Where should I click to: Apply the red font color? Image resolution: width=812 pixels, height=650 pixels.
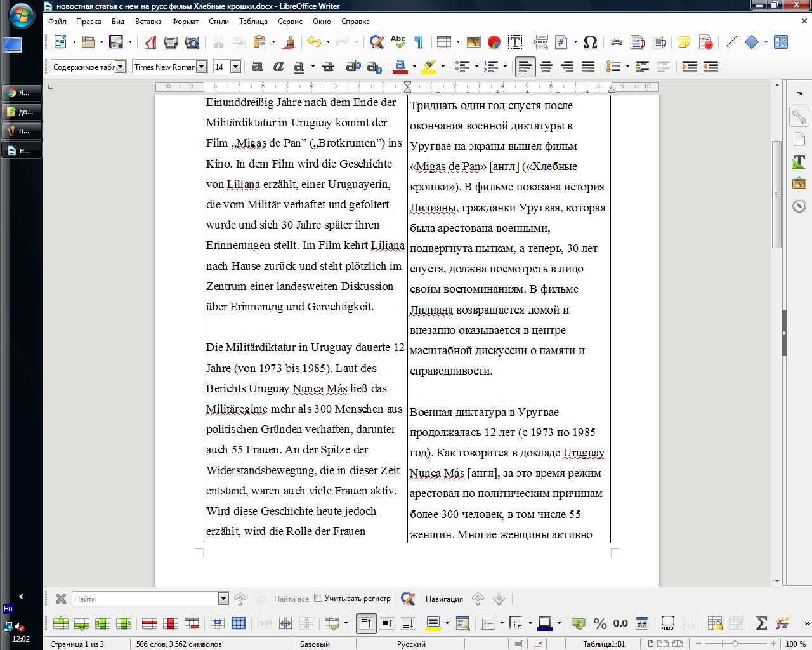tap(400, 67)
